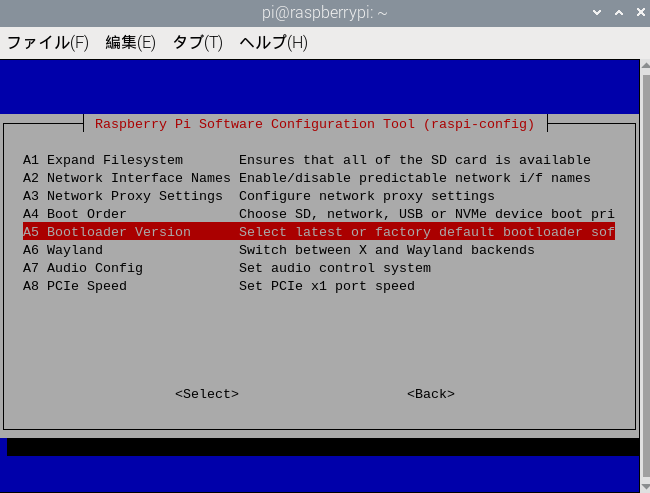650x493 pixels.
Task: Choose A3 Network Proxy Settings
Action: click(318, 196)
